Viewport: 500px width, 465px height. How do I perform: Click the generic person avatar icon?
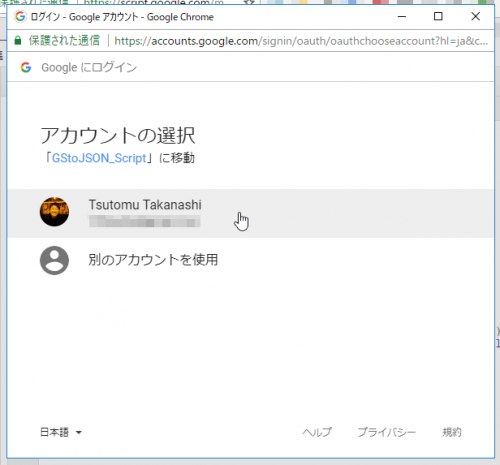(54, 260)
